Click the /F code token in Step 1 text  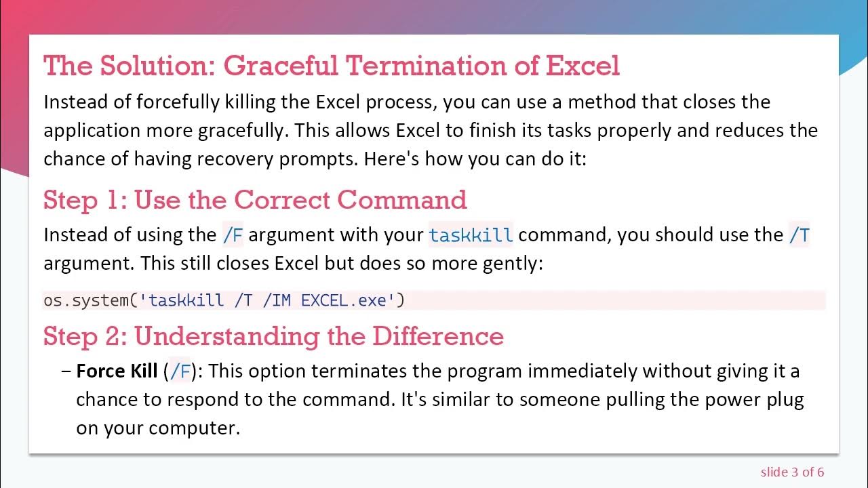[x=233, y=235]
